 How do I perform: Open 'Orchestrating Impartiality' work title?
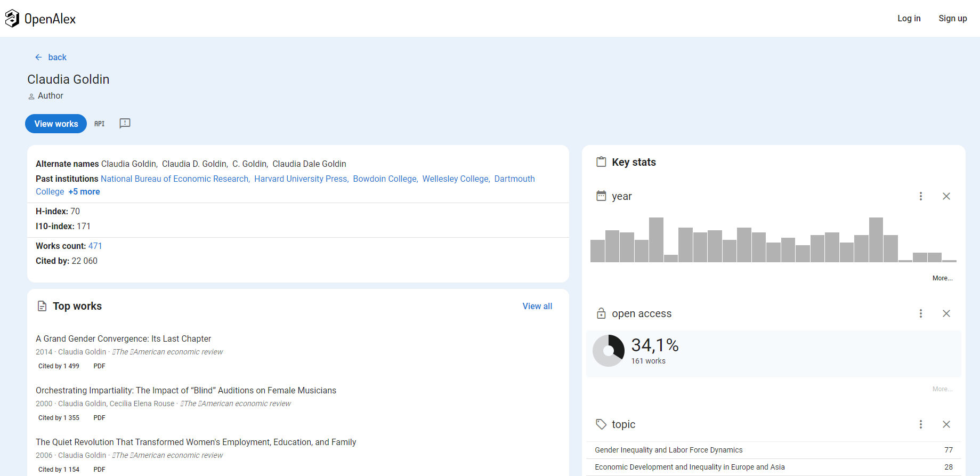coord(186,390)
